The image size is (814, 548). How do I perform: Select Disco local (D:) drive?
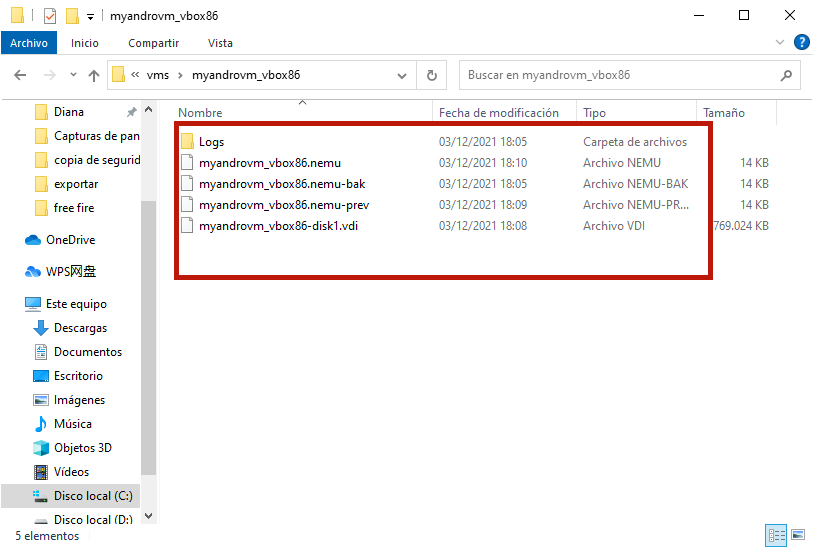click(x=93, y=519)
